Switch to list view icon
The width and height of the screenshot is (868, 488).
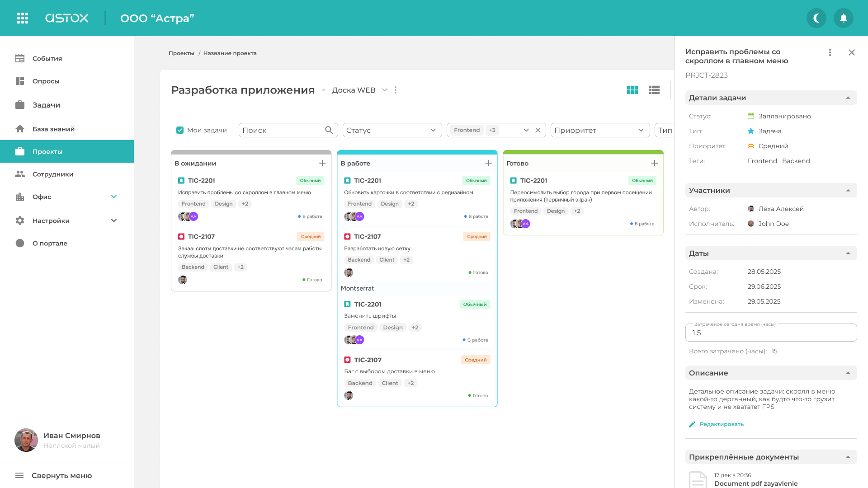coord(654,90)
